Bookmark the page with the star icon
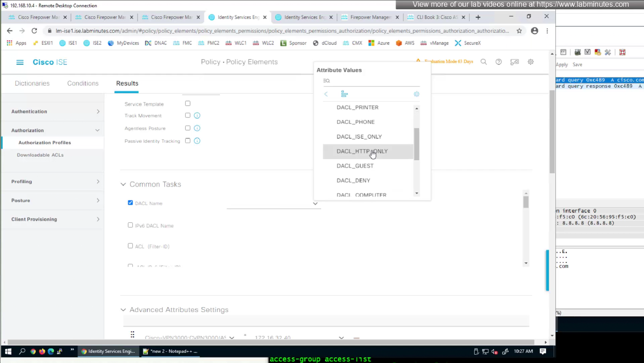The image size is (644, 363). pyautogui.click(x=519, y=31)
